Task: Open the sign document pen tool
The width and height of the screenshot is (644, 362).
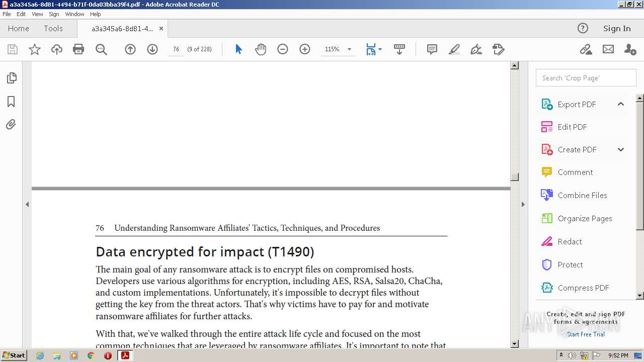Action: 476,49
